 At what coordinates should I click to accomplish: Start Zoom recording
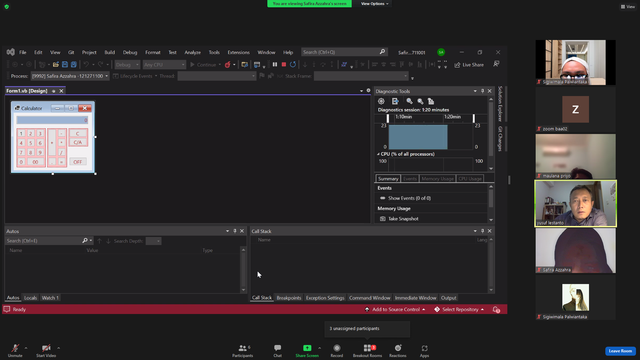click(337, 350)
